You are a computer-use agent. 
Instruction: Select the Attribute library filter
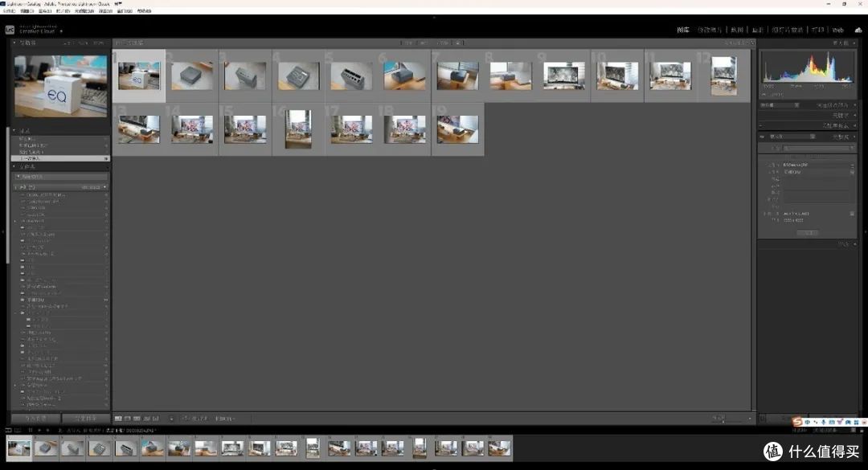[424, 43]
